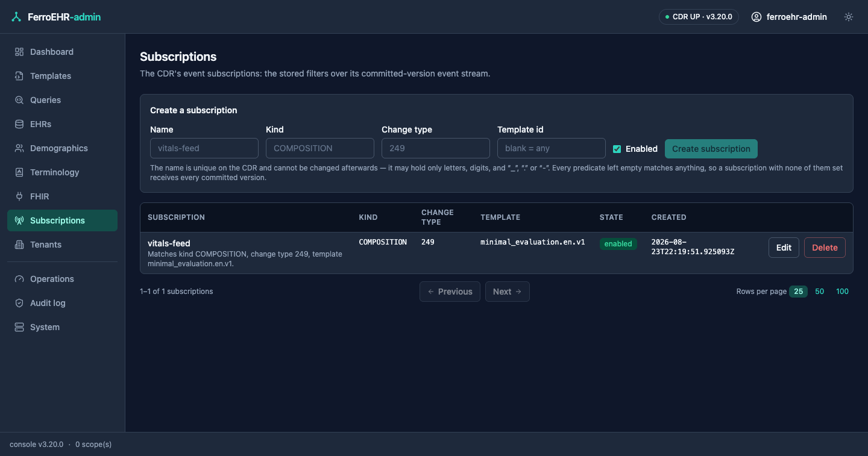Image resolution: width=868 pixels, height=456 pixels.
Task: Select Subscriptions in the sidebar
Action: tap(62, 220)
